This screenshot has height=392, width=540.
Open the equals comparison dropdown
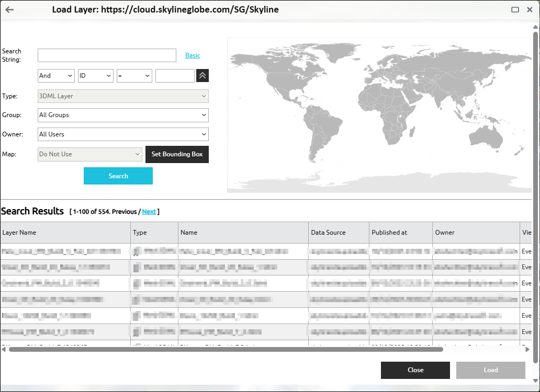[x=134, y=76]
